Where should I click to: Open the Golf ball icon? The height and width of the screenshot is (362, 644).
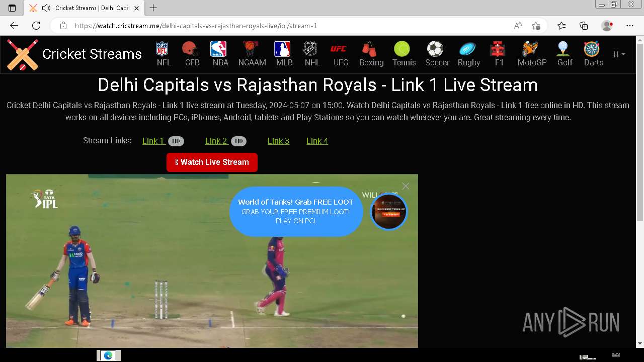point(563,49)
